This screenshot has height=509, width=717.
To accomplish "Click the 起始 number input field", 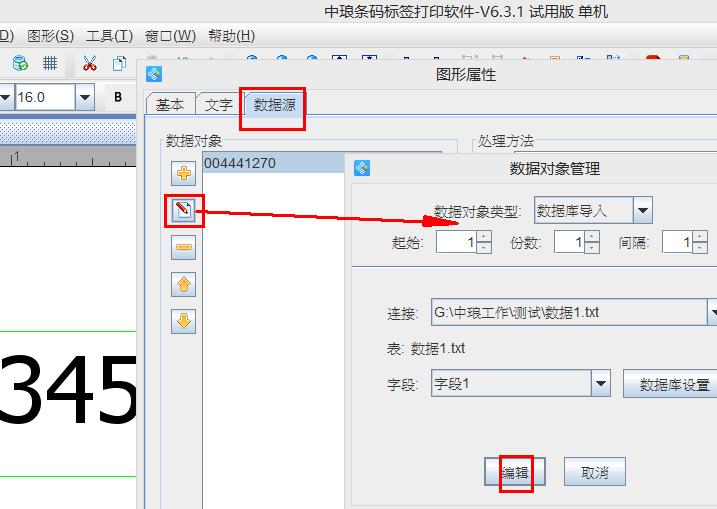I will point(456,242).
